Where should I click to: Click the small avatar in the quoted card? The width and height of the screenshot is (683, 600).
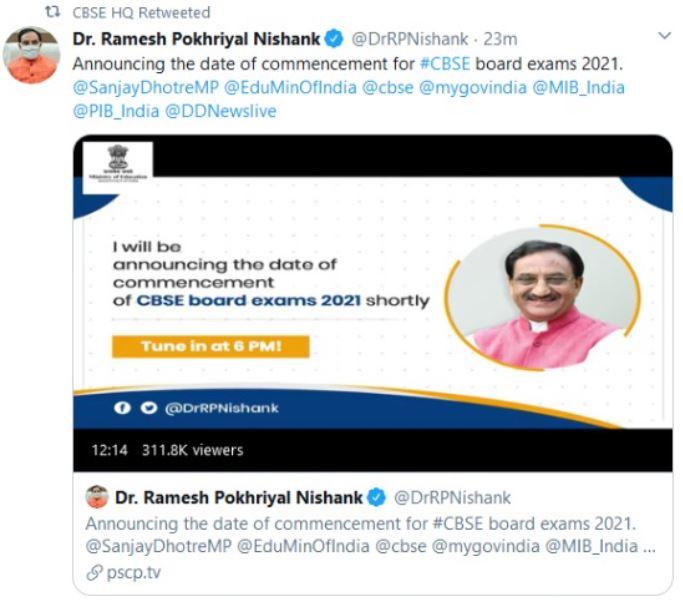point(97,497)
